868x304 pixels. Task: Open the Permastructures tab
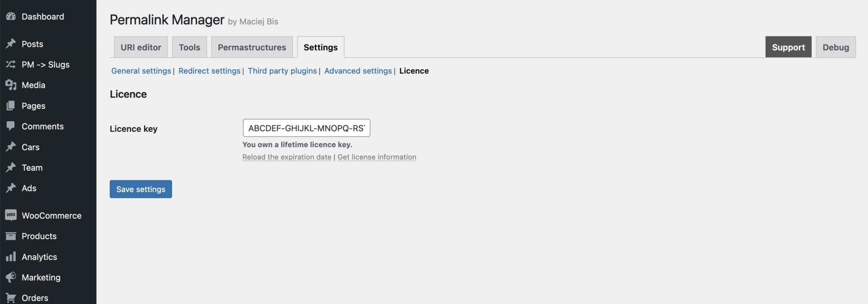coord(252,47)
